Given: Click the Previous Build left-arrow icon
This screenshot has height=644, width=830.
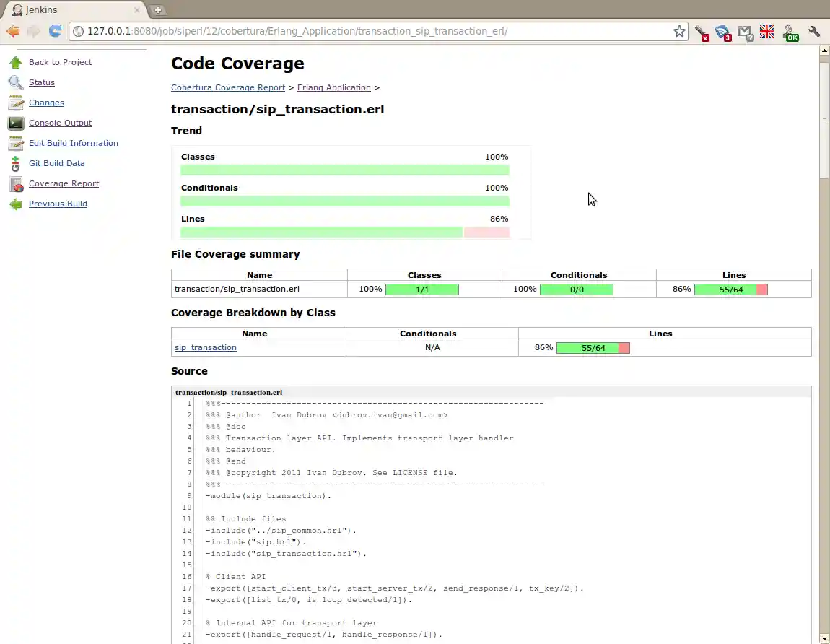Looking at the screenshot, I should [16, 204].
